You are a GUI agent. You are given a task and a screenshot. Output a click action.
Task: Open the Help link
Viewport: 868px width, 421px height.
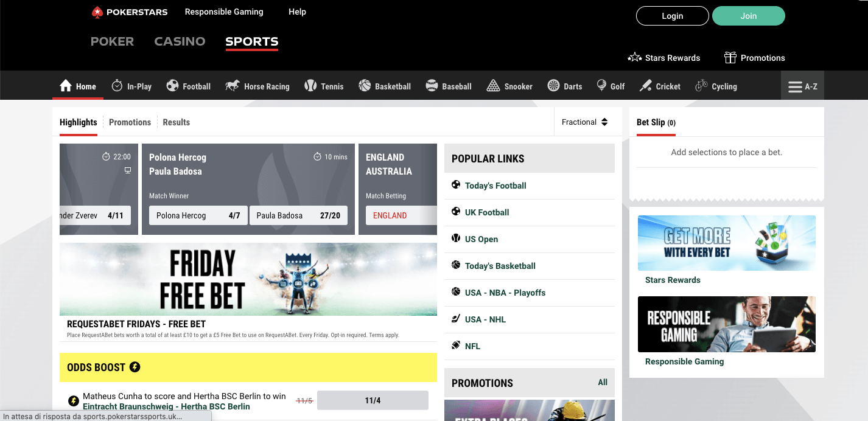(x=297, y=12)
